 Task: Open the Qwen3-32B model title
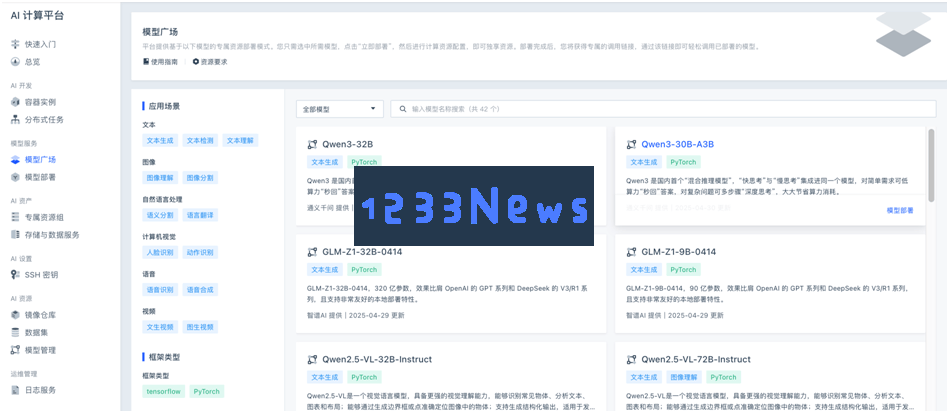click(x=347, y=144)
